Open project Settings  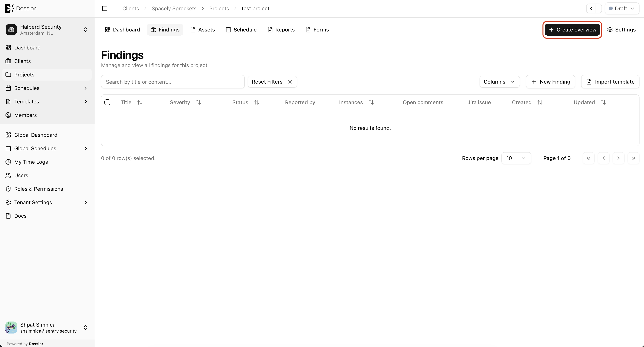[x=622, y=30]
